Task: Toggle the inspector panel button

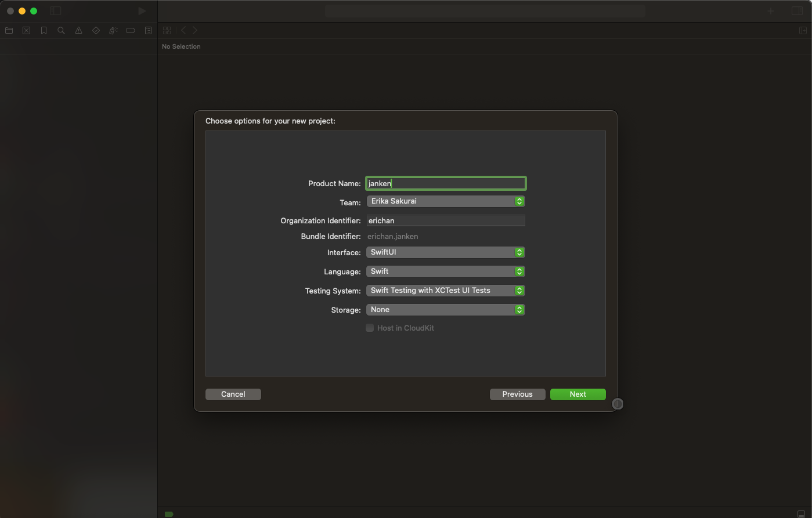Action: click(x=797, y=10)
